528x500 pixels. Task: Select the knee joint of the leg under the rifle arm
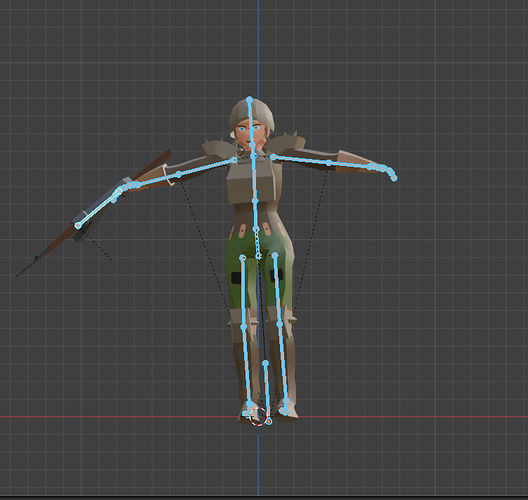point(243,327)
